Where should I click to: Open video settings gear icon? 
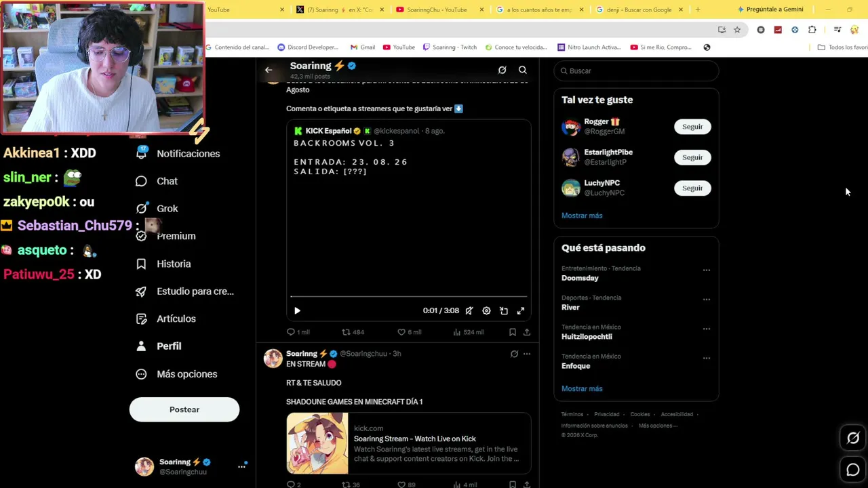pos(486,310)
